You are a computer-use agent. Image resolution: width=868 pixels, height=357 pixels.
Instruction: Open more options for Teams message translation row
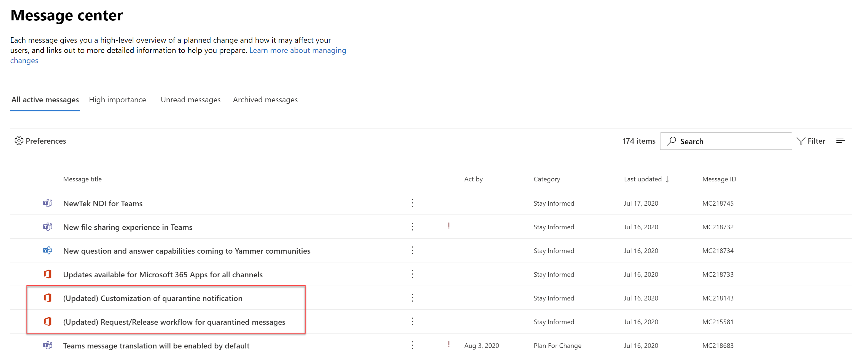[412, 345]
